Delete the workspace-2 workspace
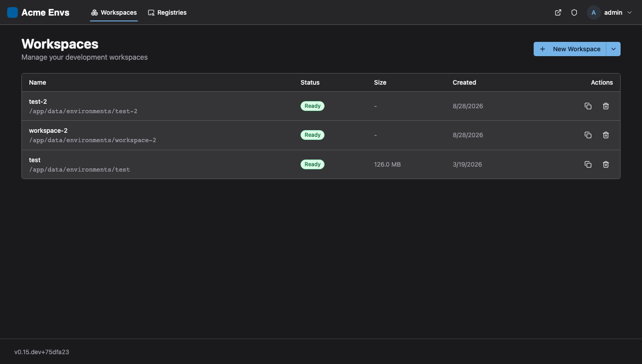 pos(606,135)
